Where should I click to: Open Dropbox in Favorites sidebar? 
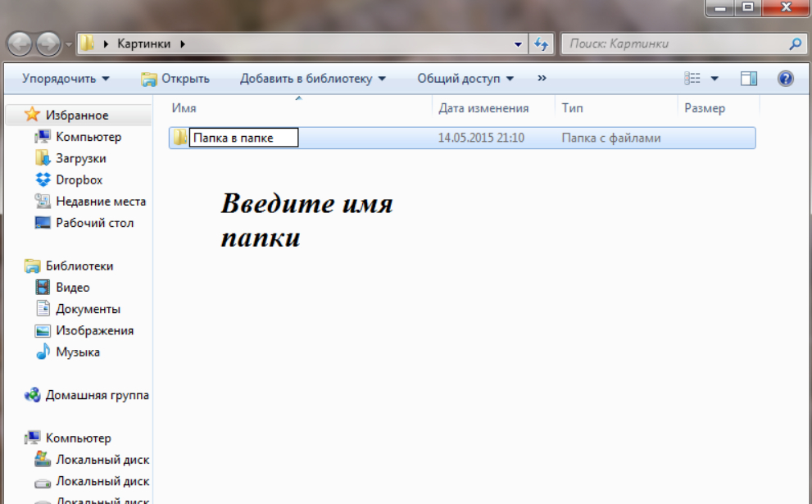79,179
